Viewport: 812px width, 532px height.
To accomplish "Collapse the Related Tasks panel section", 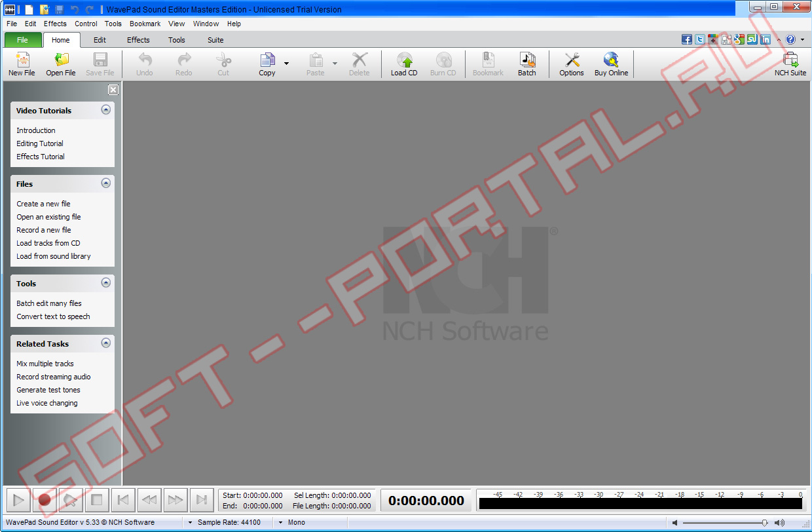I will point(106,343).
